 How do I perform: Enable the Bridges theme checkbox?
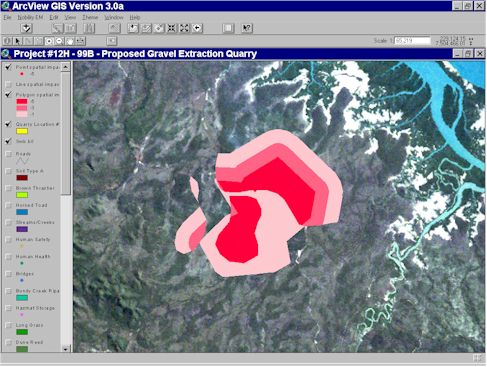pos(8,274)
